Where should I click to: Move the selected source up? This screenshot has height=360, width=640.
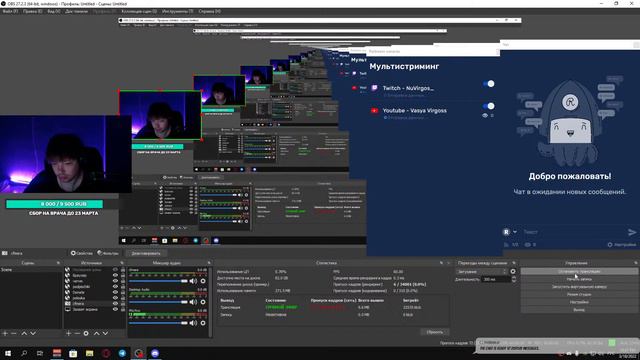(x=96, y=333)
